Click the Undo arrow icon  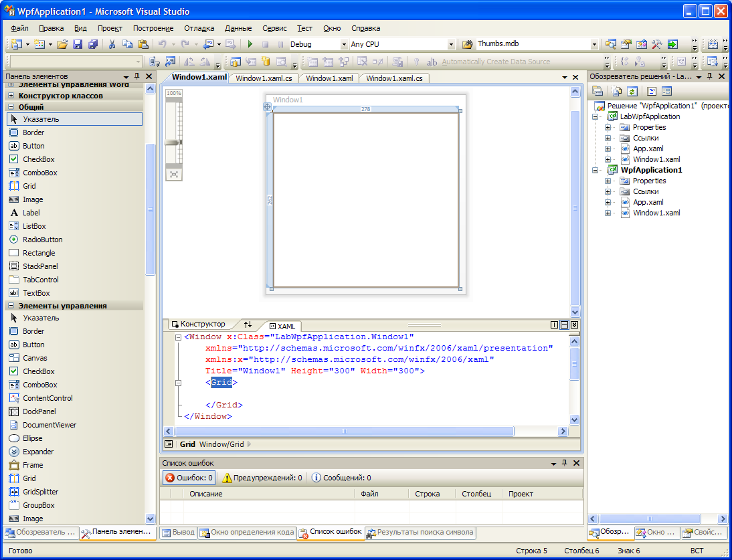pos(162,44)
